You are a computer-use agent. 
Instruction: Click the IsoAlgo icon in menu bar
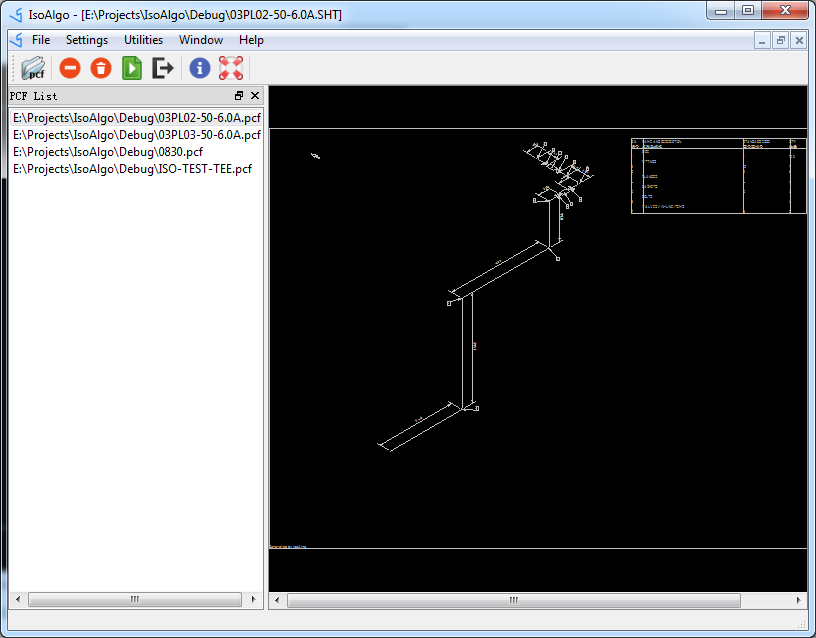pos(17,40)
